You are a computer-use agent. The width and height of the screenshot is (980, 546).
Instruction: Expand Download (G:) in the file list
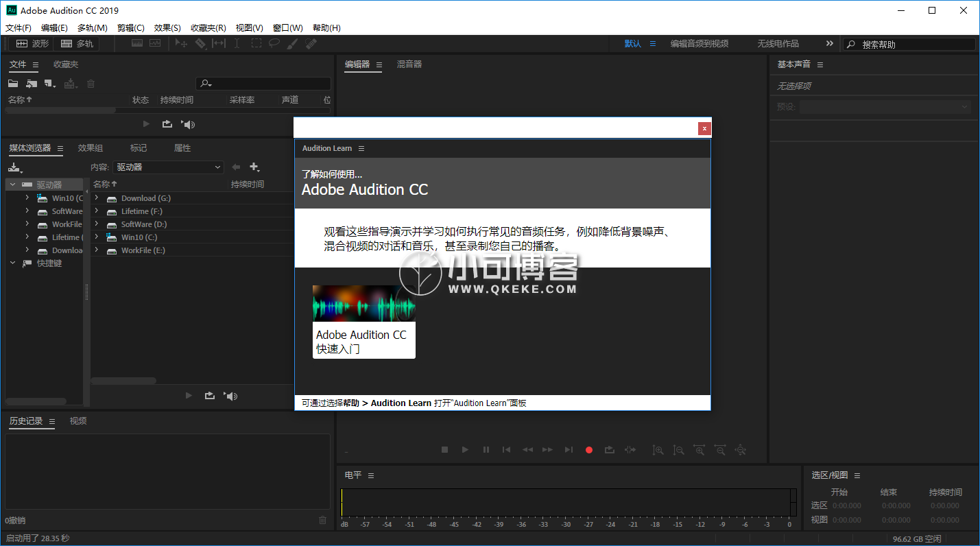pyautogui.click(x=97, y=198)
